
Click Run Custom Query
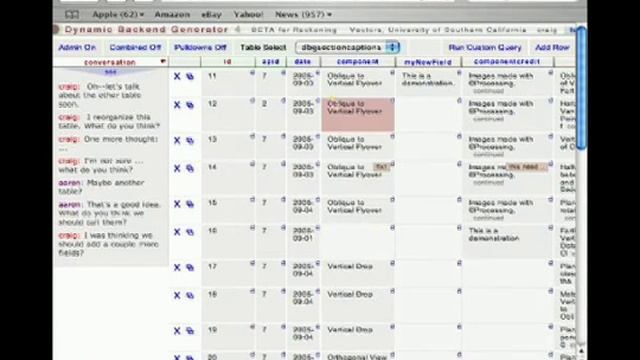[485, 47]
